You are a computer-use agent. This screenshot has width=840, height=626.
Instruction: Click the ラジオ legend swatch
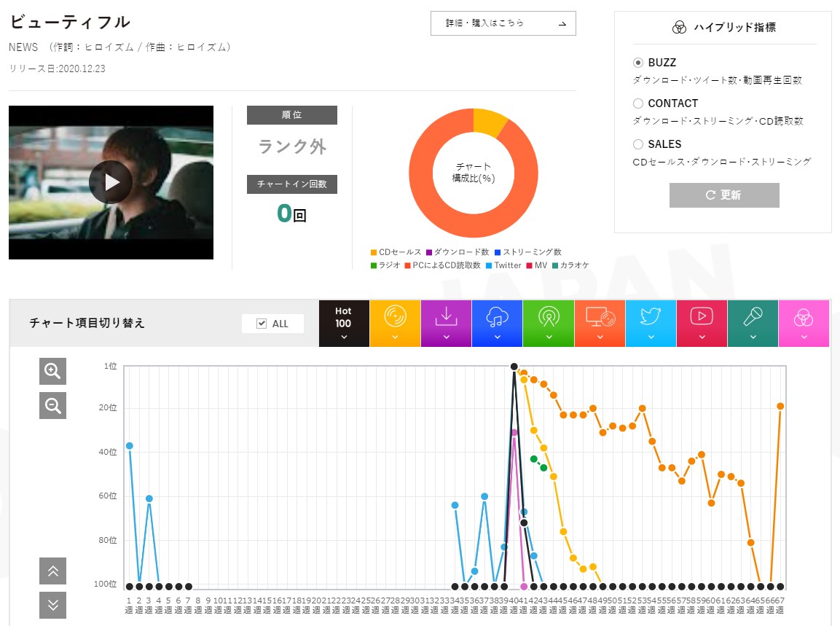(x=374, y=266)
